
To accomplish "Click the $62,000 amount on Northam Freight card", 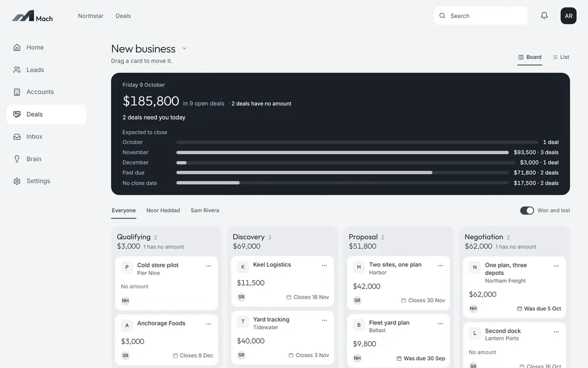I will coord(482,294).
